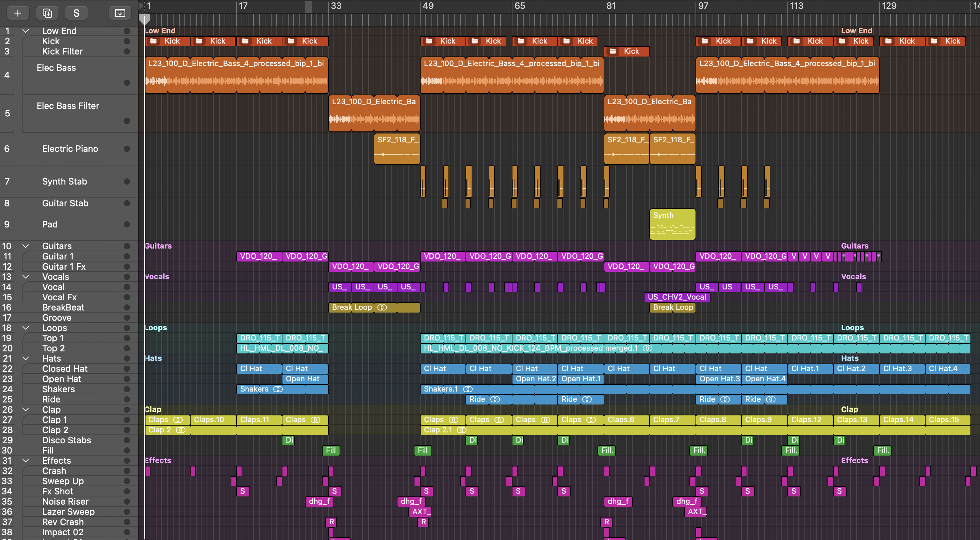Toggle the Pad track dot

tap(127, 224)
